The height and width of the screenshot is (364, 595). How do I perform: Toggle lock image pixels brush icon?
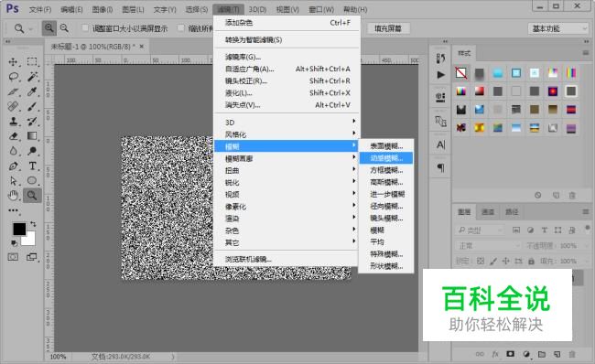click(493, 261)
